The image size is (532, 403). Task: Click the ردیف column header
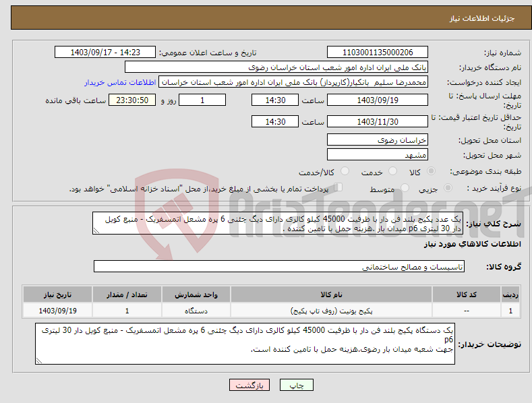[x=510, y=294]
